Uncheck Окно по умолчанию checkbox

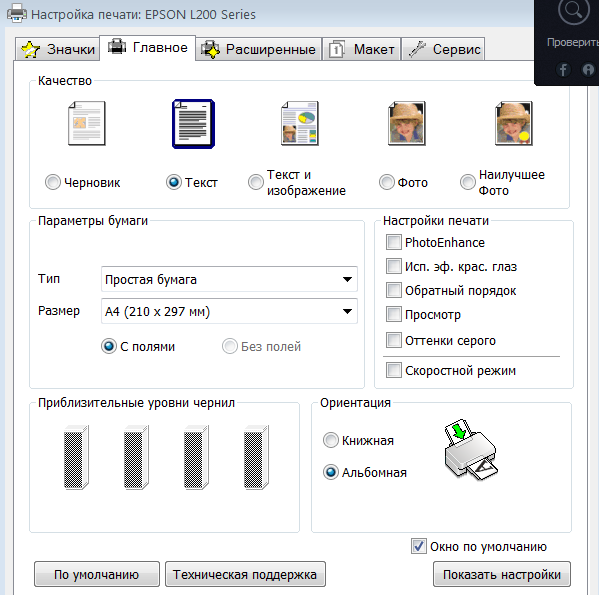click(x=419, y=546)
